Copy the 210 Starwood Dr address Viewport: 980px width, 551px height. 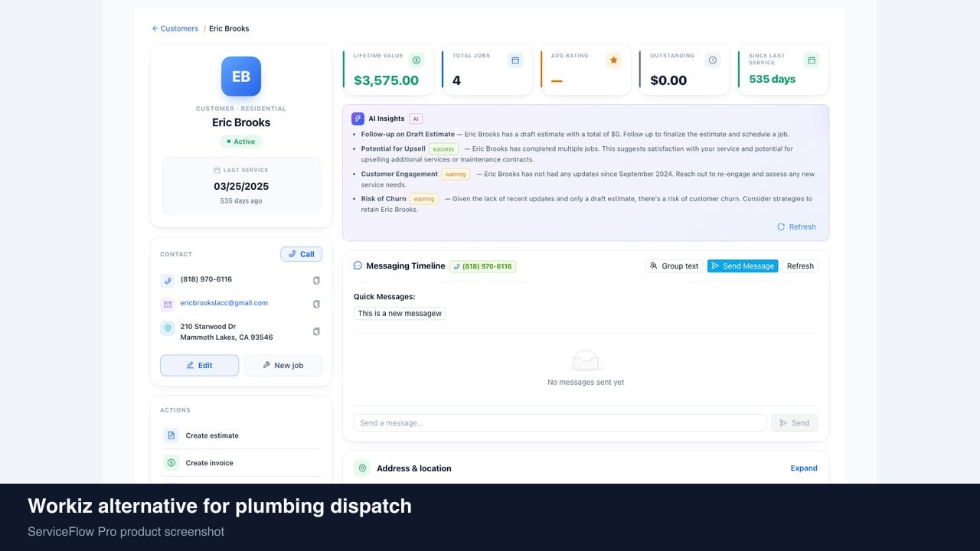(316, 332)
